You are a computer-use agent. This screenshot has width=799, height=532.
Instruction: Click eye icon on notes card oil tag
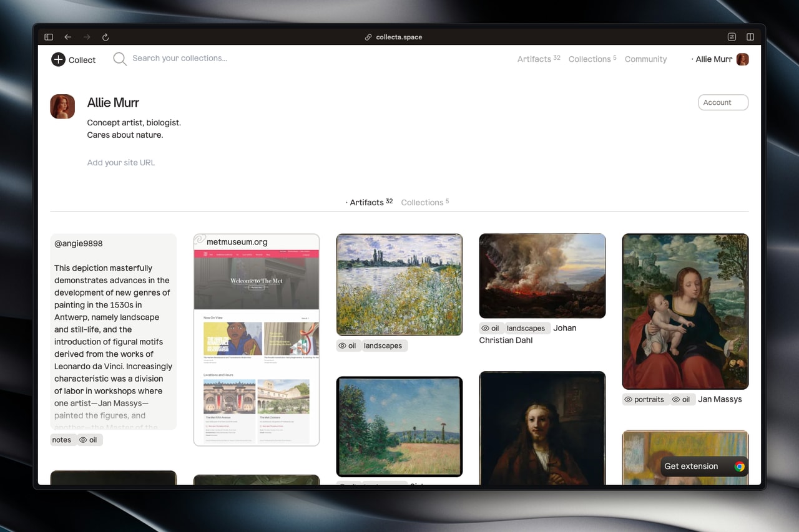point(83,440)
